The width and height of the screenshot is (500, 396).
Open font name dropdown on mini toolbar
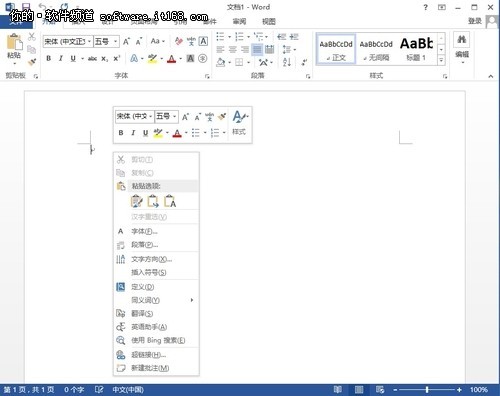pyautogui.click(x=151, y=116)
